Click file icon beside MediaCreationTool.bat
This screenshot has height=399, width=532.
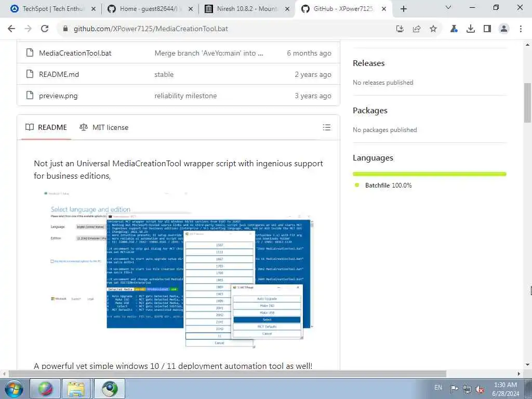[30, 52]
